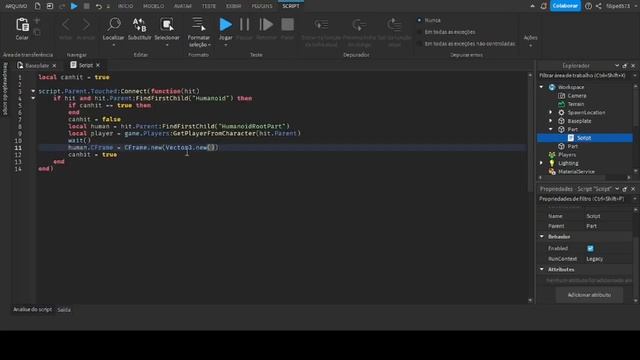The height and width of the screenshot is (360, 640).
Task: Undock the Propriedades panel
Action: [624, 189]
